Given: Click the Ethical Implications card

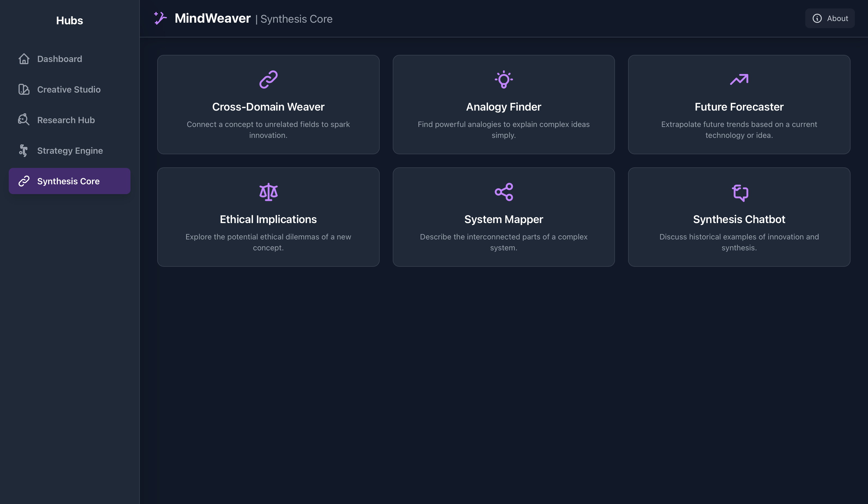Looking at the screenshot, I should tap(268, 217).
